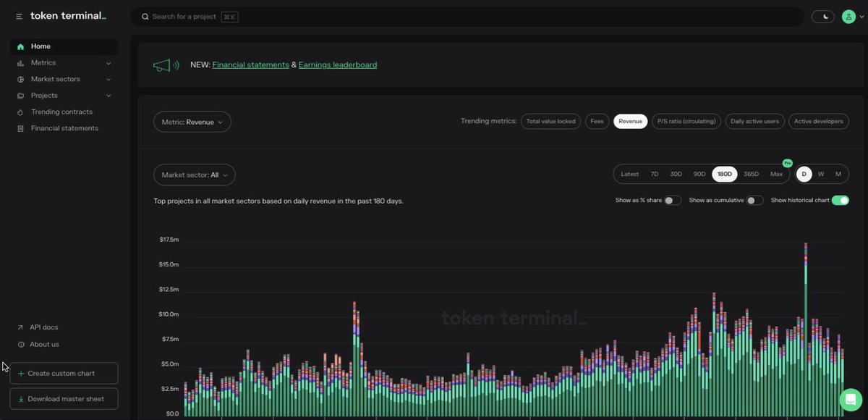Click Download master sheet button
868x420 pixels.
(64, 399)
